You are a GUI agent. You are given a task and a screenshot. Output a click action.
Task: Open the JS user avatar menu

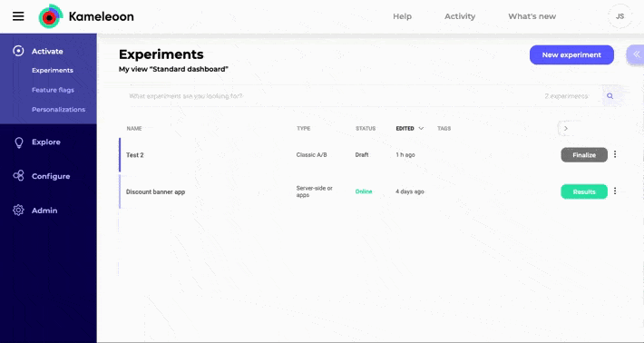click(620, 16)
